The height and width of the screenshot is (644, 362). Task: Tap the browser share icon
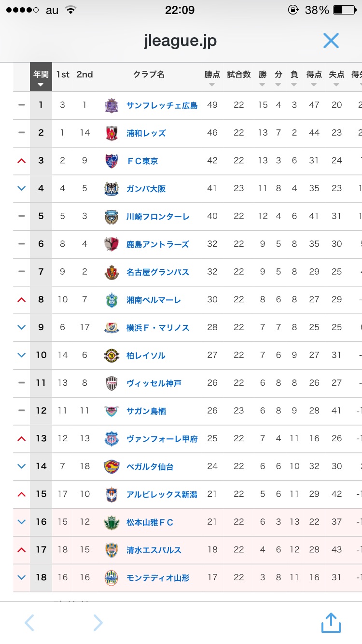coord(331,623)
